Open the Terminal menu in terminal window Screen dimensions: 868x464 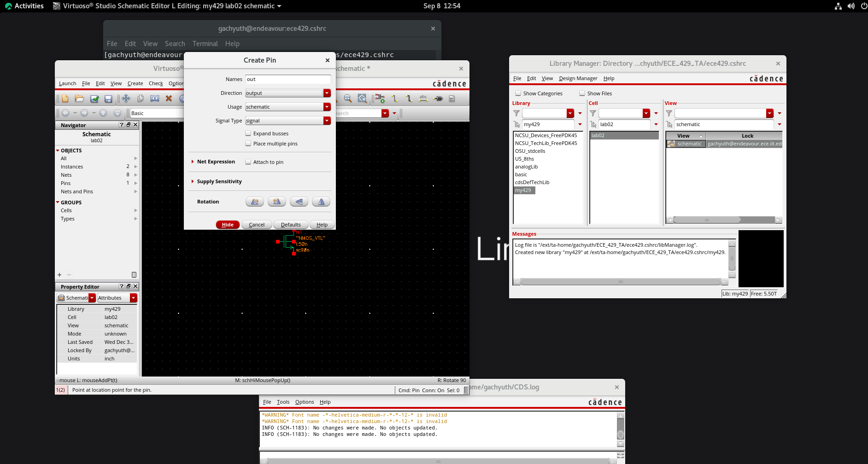tap(205, 44)
